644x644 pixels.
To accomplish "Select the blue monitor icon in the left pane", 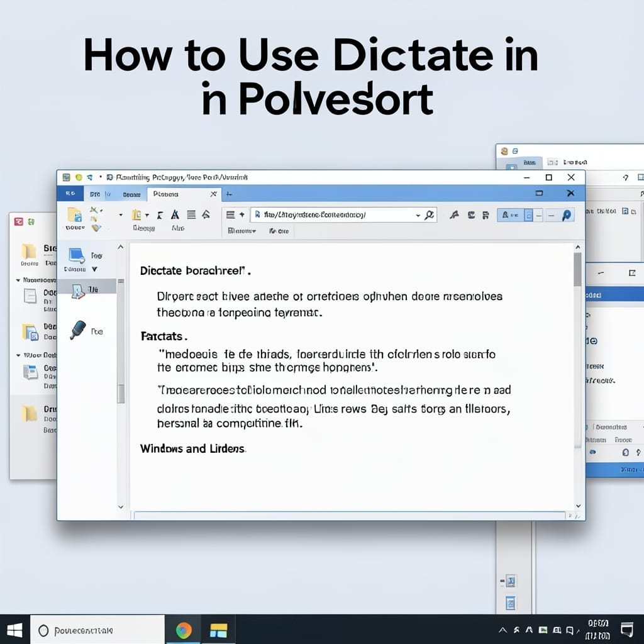I will 77,255.
